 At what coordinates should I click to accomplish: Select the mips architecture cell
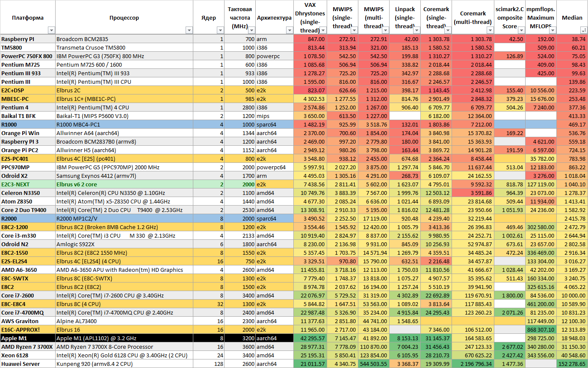pos(275,116)
